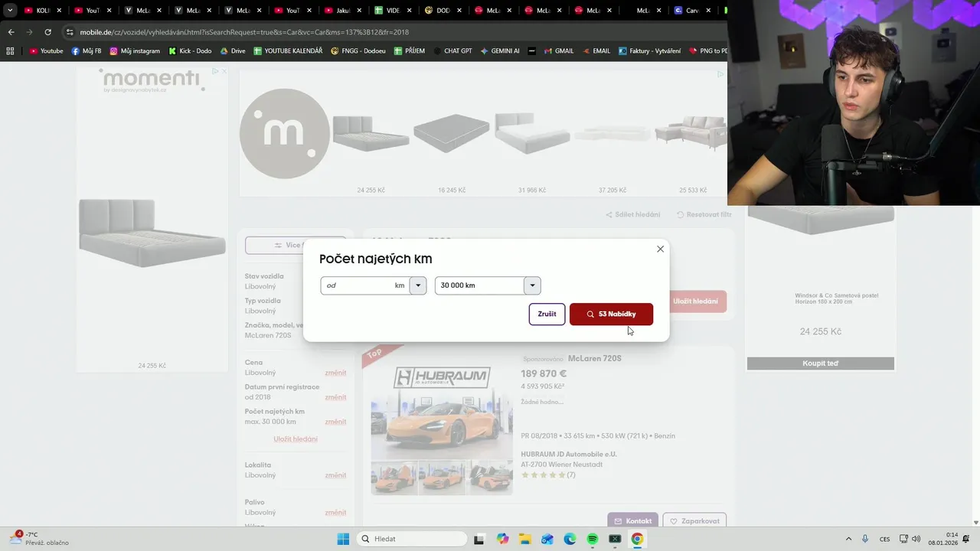Open the FNGG - Dodoeu bookmark
This screenshot has height=551, width=980.
coord(359,51)
